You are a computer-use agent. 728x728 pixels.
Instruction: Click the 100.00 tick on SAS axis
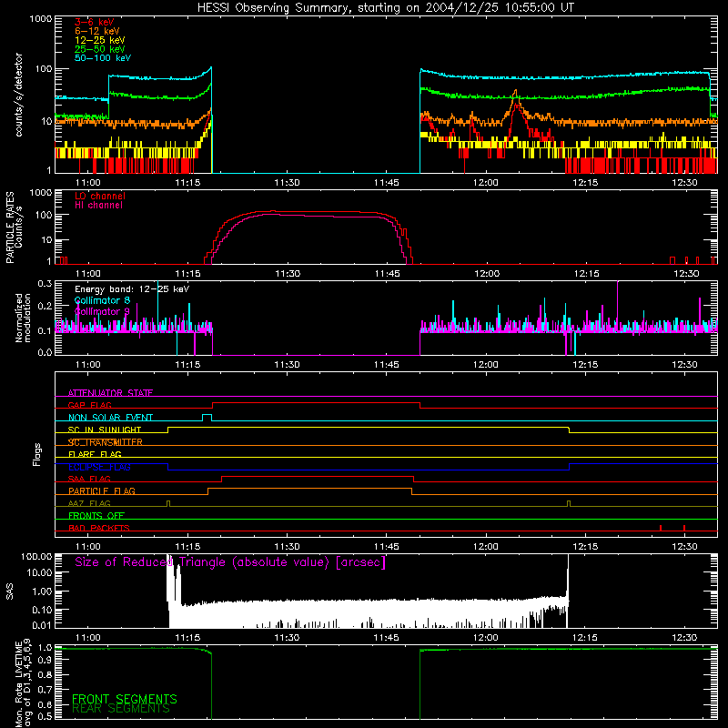[36, 556]
